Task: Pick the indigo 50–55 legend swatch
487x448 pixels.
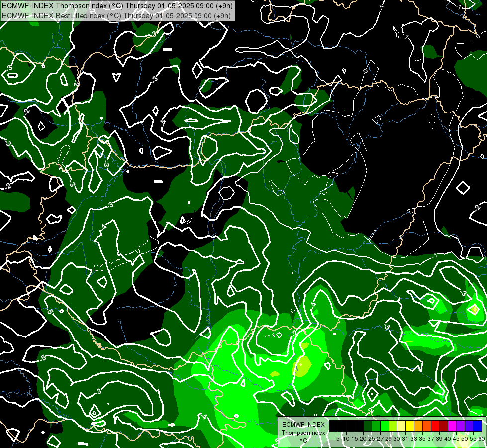Action: (x=469, y=426)
